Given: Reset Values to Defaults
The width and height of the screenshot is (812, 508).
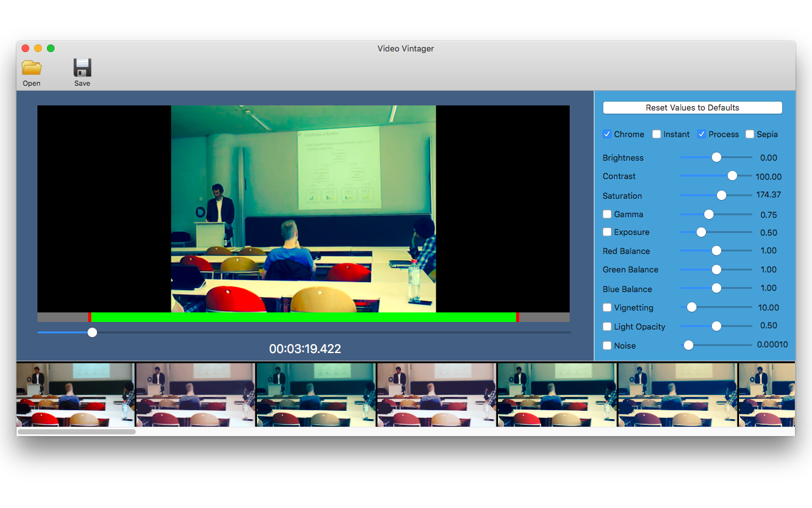Looking at the screenshot, I should click(x=693, y=107).
